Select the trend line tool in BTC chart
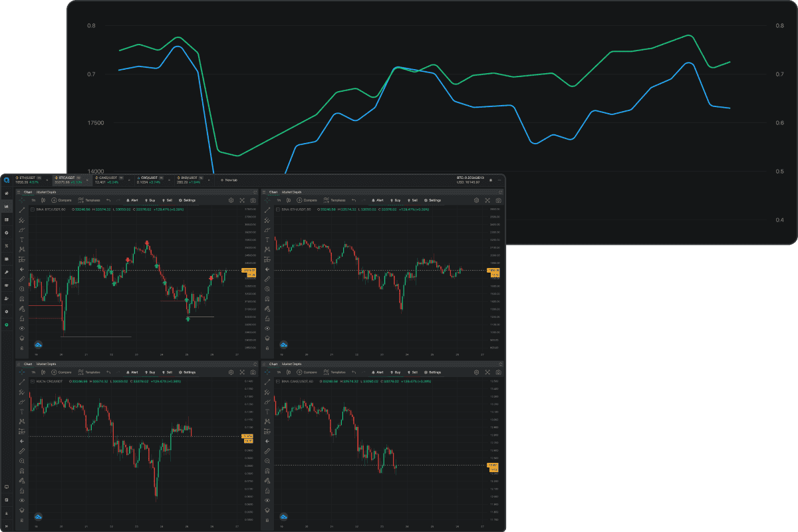This screenshot has width=798, height=532. click(x=22, y=209)
